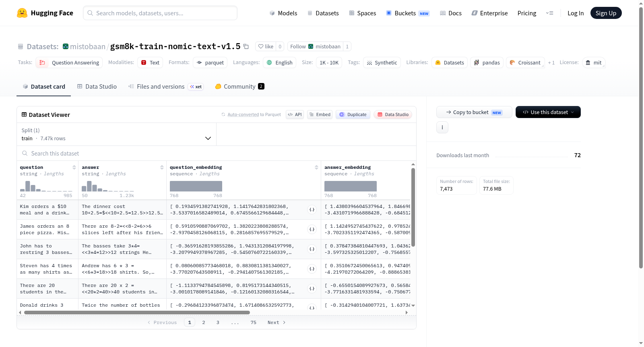
Task: Sort by the question_embedding column
Action: 316,167
